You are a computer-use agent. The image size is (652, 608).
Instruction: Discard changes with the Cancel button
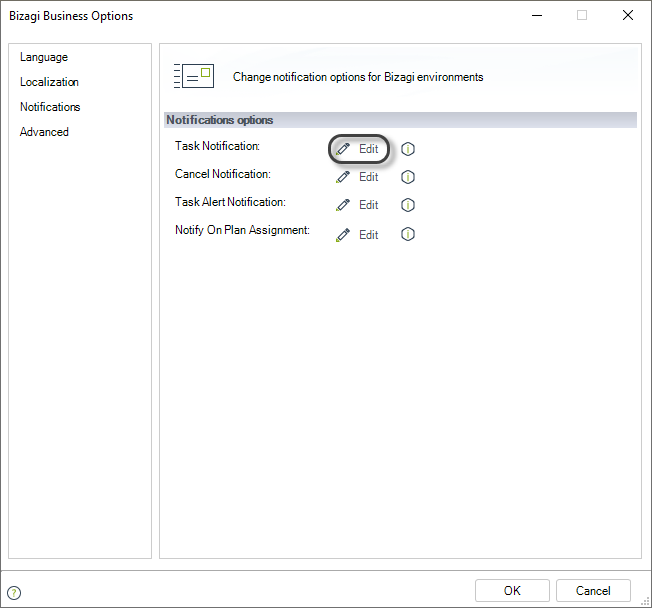tap(593, 591)
